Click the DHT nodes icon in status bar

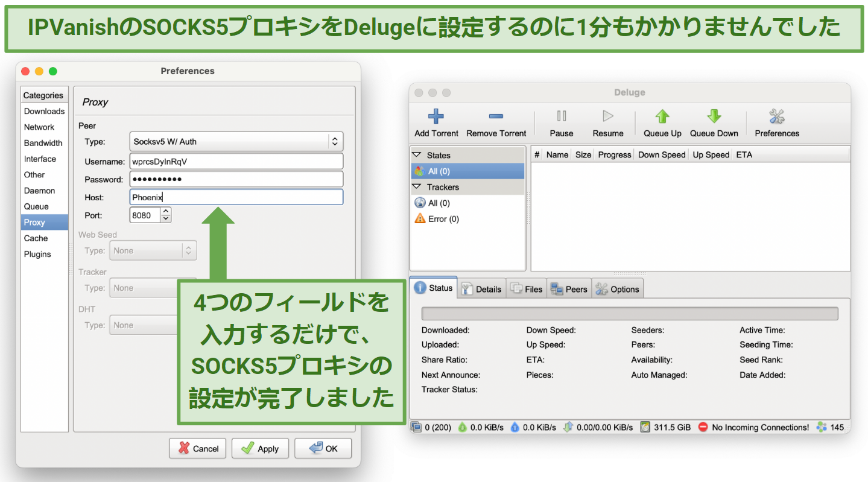pos(822,427)
